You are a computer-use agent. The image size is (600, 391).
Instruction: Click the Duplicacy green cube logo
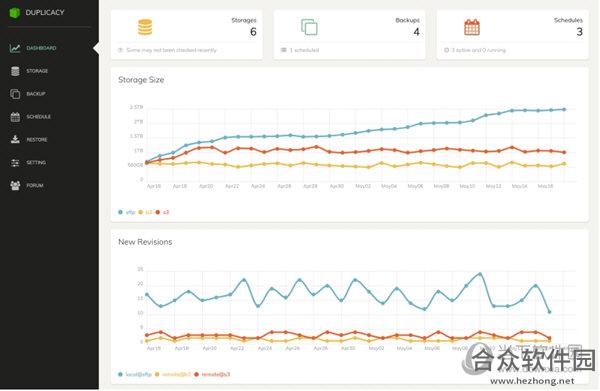(x=15, y=13)
